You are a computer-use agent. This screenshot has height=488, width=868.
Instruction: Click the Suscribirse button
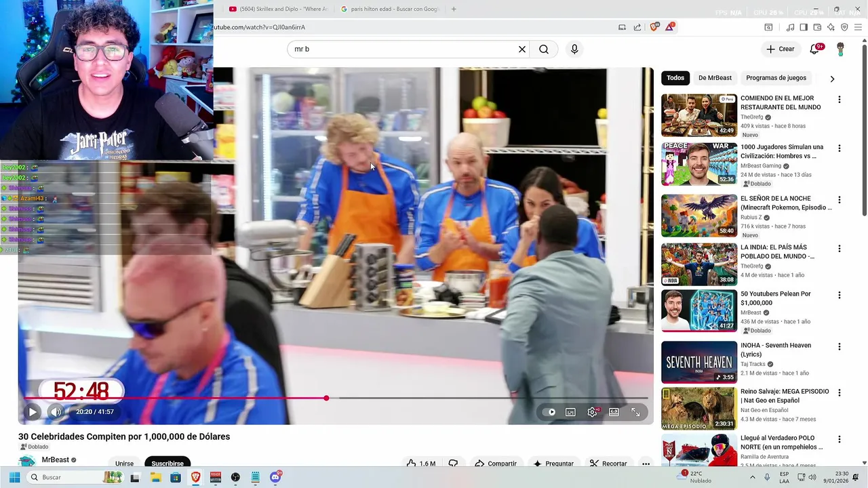pyautogui.click(x=167, y=464)
